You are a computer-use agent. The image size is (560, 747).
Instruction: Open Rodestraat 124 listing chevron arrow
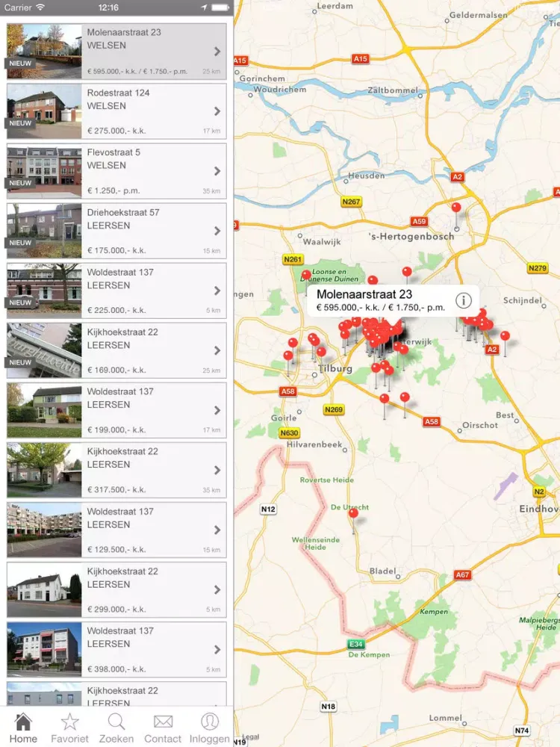(x=217, y=111)
